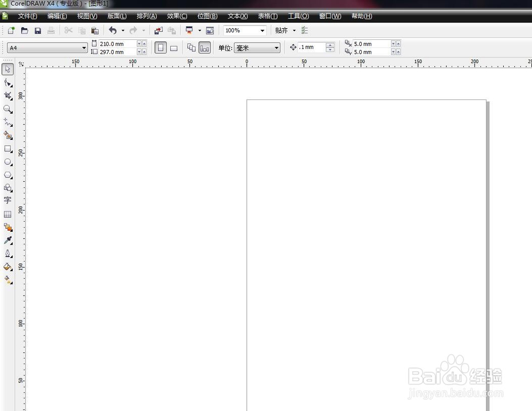Click the page height field 297.0 mm
Image resolution: width=532 pixels, height=411 pixels.
(x=118, y=52)
